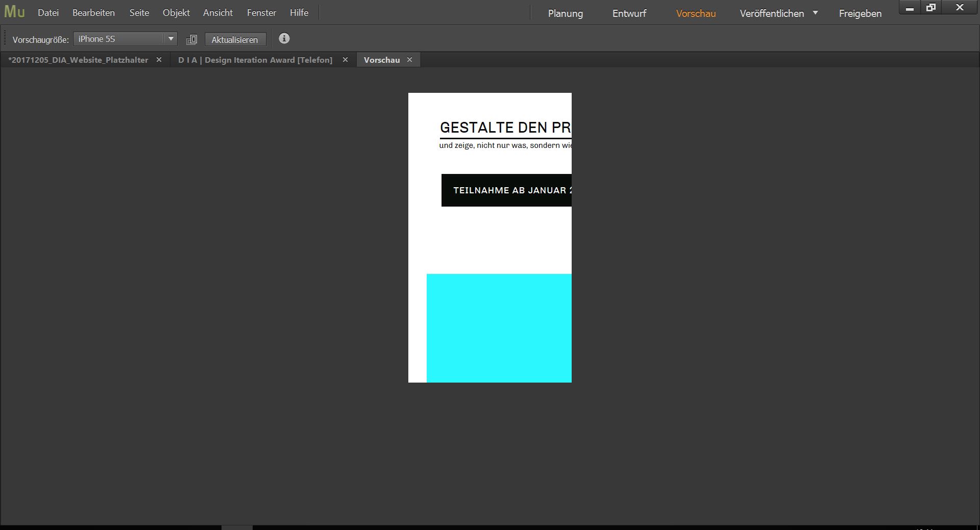The height and width of the screenshot is (530, 980).
Task: Close the Vorschau tab
Action: point(410,60)
